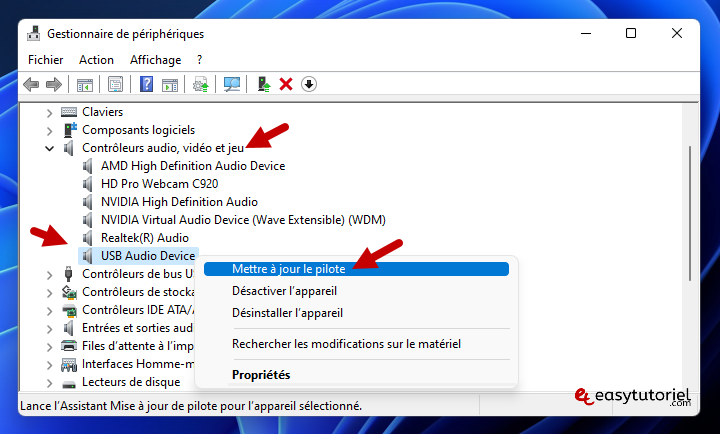Click speaker icon beside AMD High Definition Audio Device
The width and height of the screenshot is (720, 434).
(x=87, y=166)
